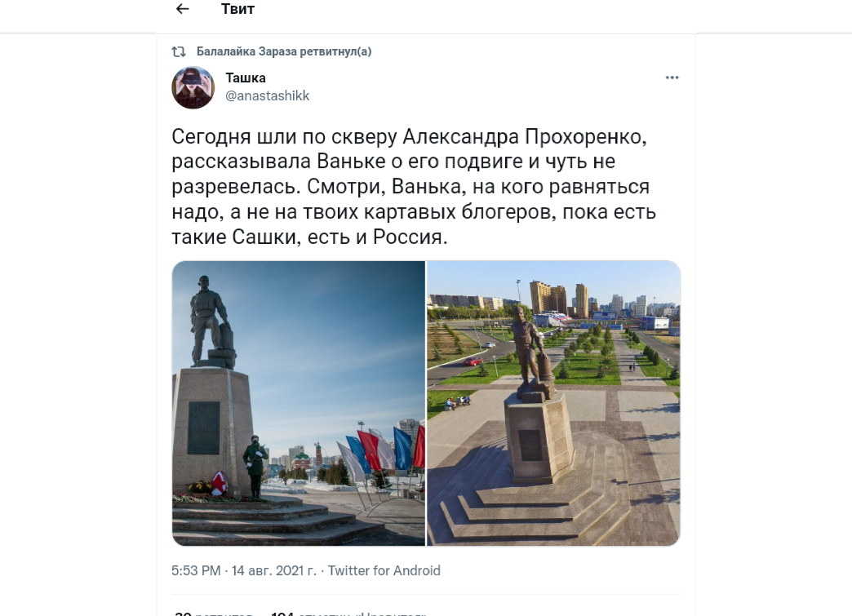Screen dimensions: 852x616
Task: Open the Twitter for Android source link
Action: (x=384, y=570)
